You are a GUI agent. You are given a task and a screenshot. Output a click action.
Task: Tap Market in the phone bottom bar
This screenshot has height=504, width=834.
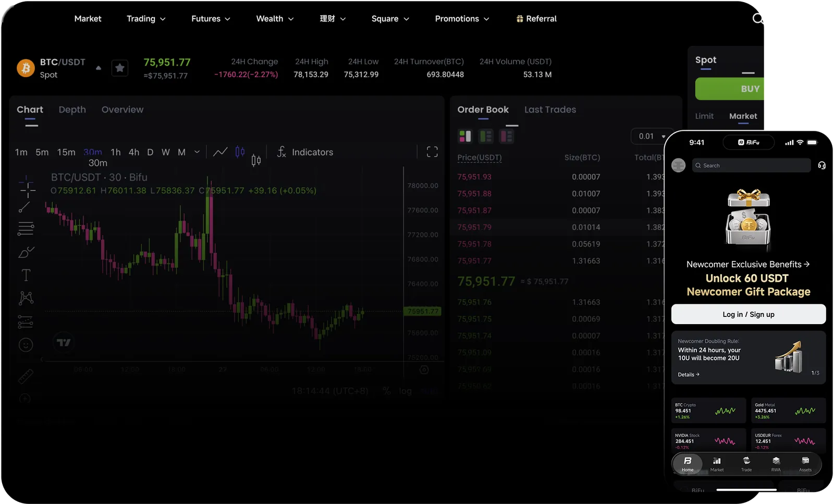coord(717,464)
